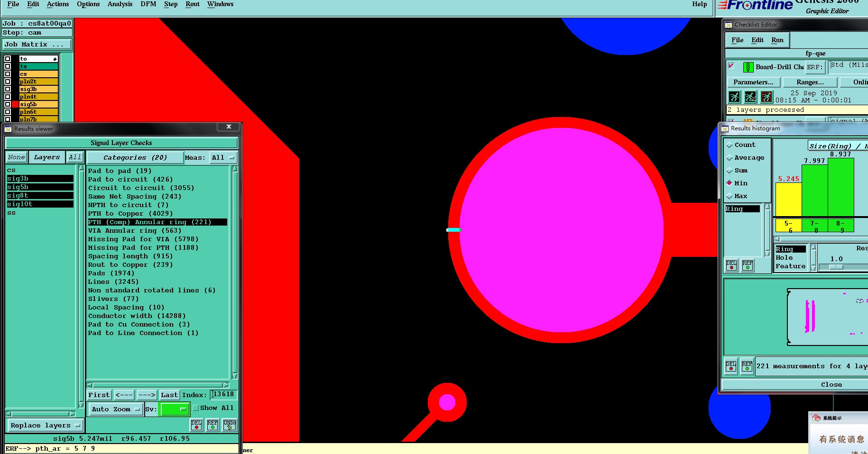Click the system notification popup icon
The width and height of the screenshot is (868, 454).
817,418
